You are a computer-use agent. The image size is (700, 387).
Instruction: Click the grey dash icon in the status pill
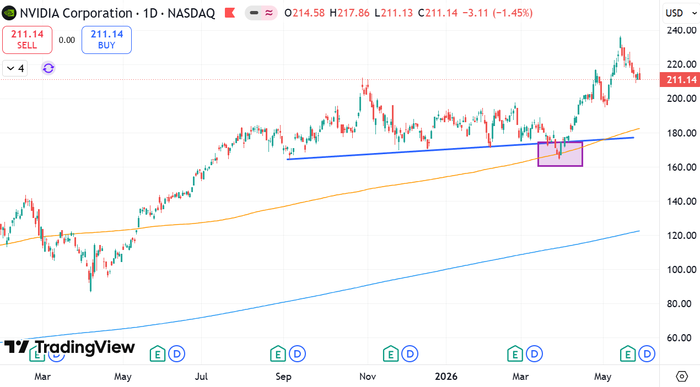(x=254, y=13)
